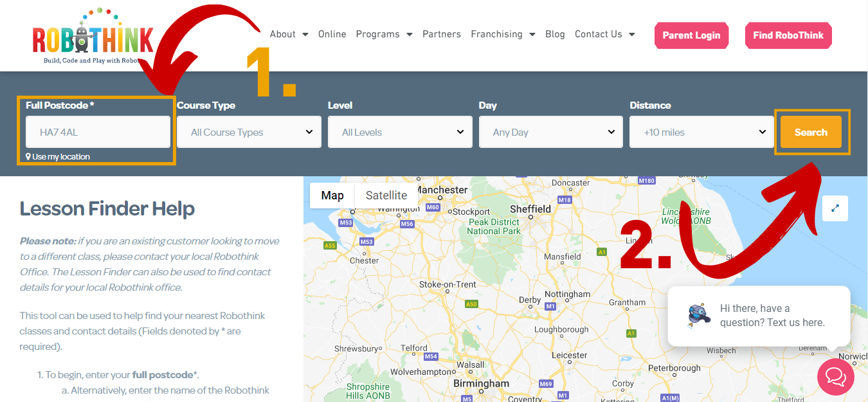
Task: Open the Level dropdown
Action: click(x=400, y=132)
